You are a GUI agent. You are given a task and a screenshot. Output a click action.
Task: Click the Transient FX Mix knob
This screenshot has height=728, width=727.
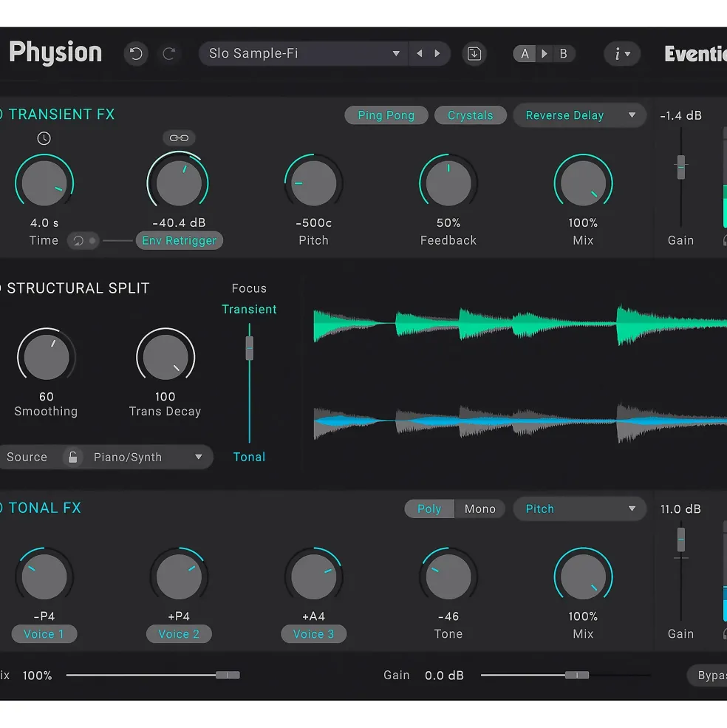click(583, 183)
